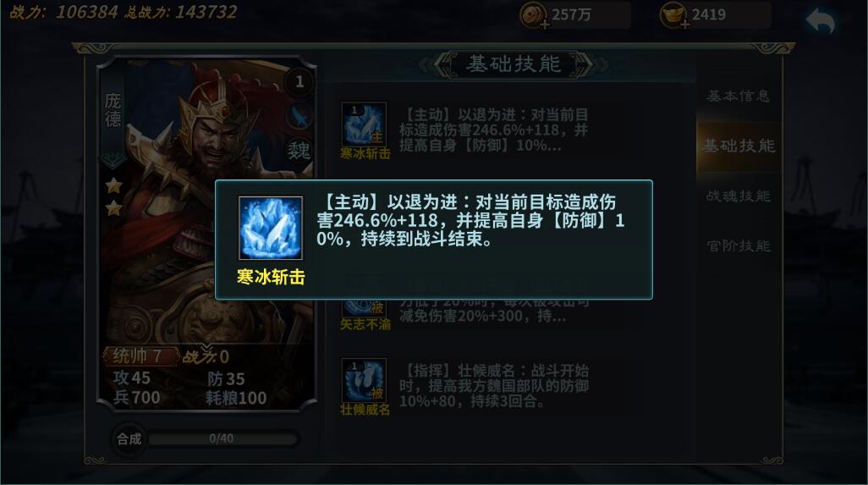The width and height of the screenshot is (868, 485).
Task: Select the 壮候威名 command skill icon
Action: tap(365, 380)
